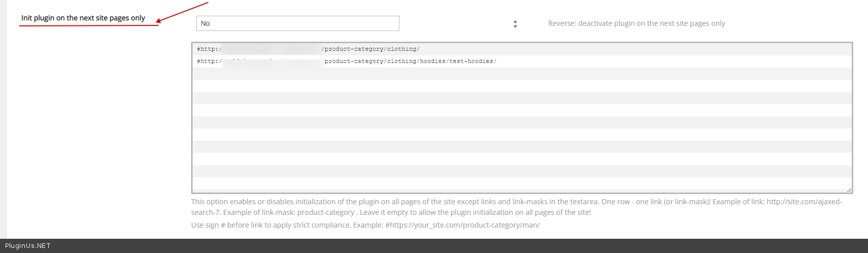Click the red arrow annotation tip
Image resolution: width=868 pixels, height=253 pixels.
(x=159, y=21)
